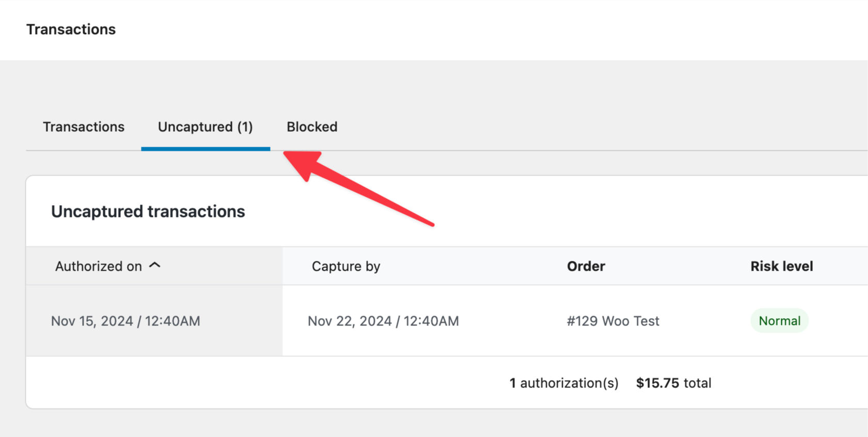The height and width of the screenshot is (437, 868).
Task: Select the Authorized on column header
Action: [99, 266]
